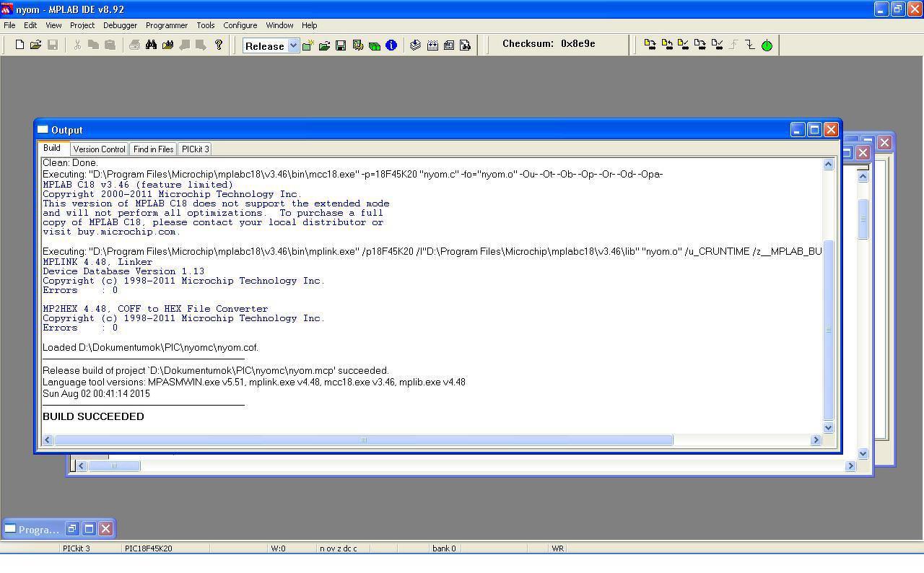924x573 pixels.
Task: Open the Help menu
Action: 310,25
